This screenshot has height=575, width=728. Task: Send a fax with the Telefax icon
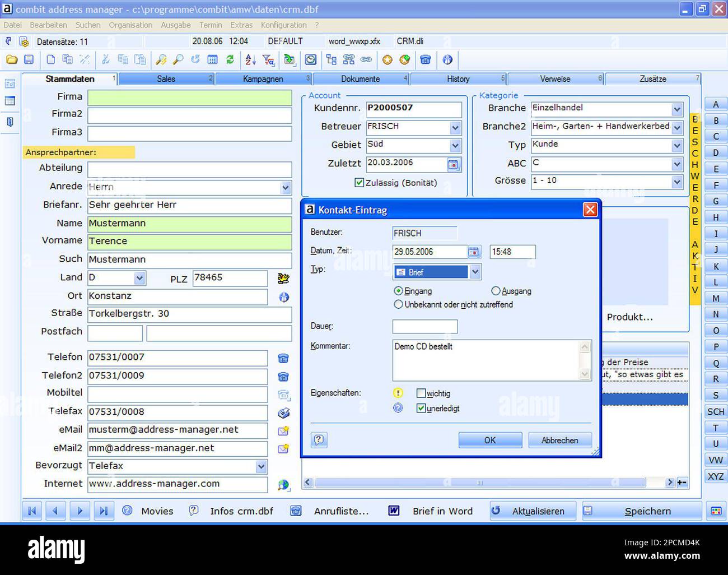tap(284, 413)
